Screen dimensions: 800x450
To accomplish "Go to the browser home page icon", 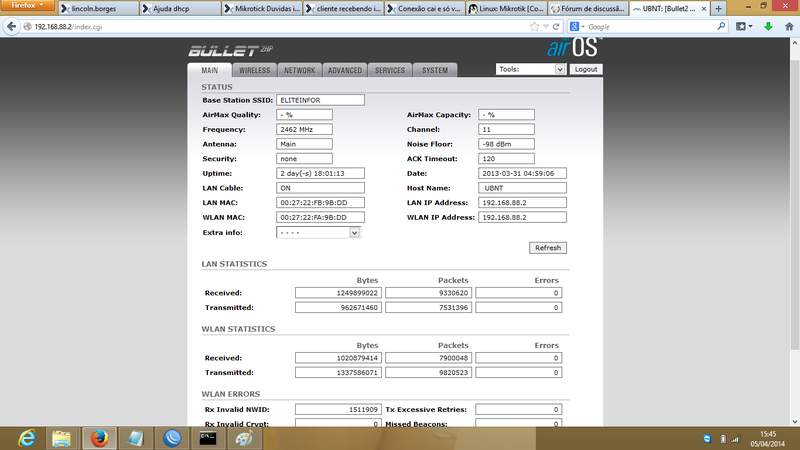I will (789, 27).
